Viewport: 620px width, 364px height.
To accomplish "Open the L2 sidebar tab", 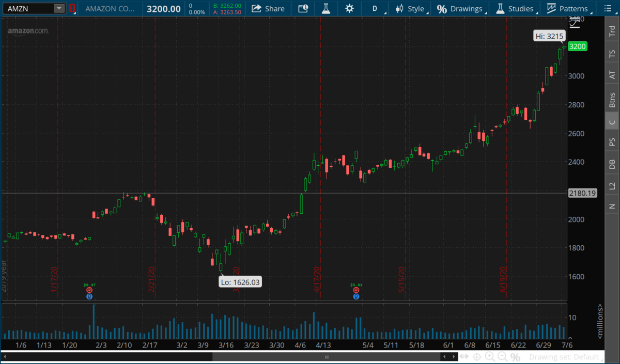I will [x=612, y=186].
